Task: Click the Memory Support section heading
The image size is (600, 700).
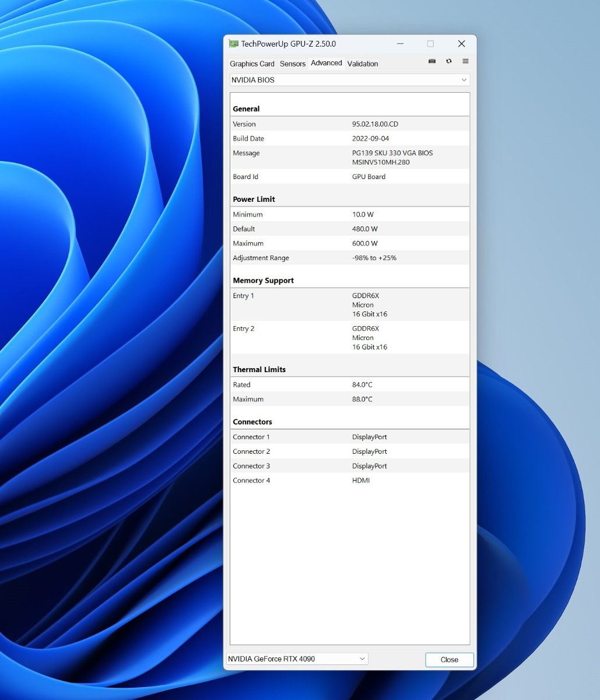Action: pyautogui.click(x=263, y=281)
